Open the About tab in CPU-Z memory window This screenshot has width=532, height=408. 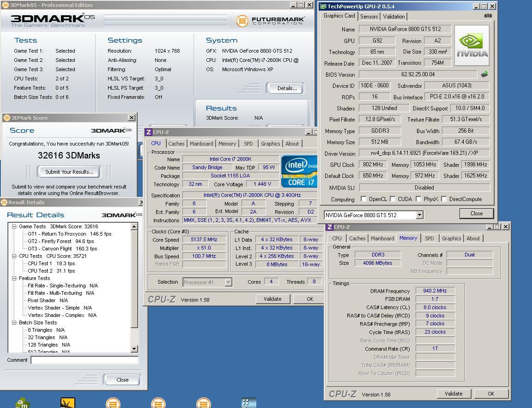[473, 238]
